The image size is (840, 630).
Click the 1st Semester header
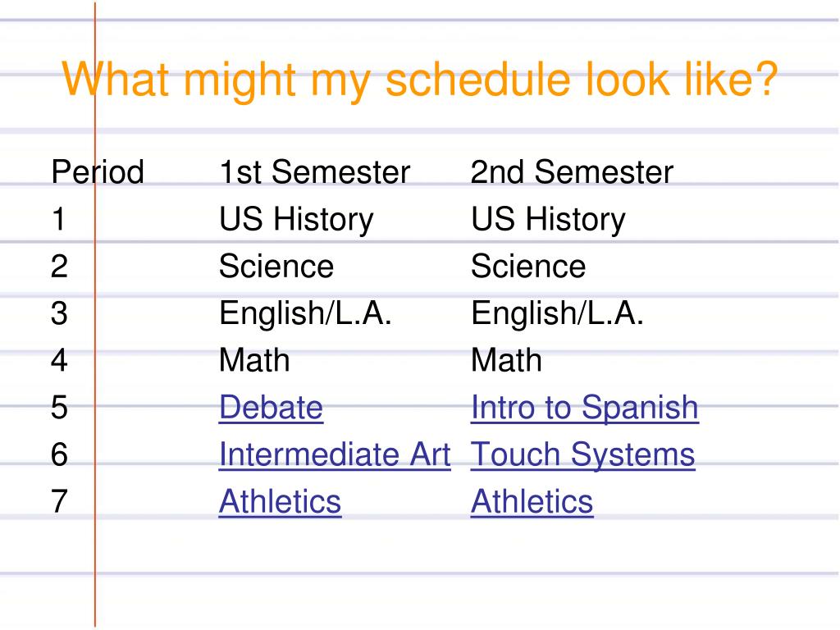click(314, 172)
